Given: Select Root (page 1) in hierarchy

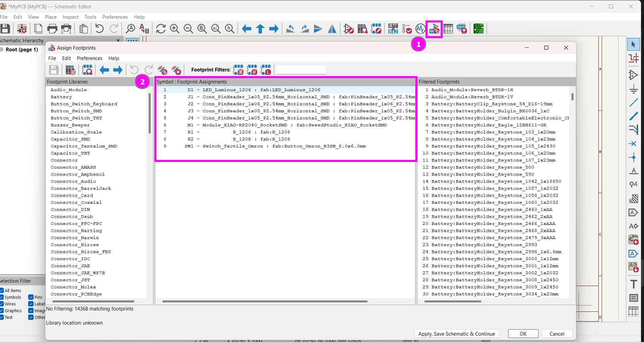Looking at the screenshot, I should 22,50.
